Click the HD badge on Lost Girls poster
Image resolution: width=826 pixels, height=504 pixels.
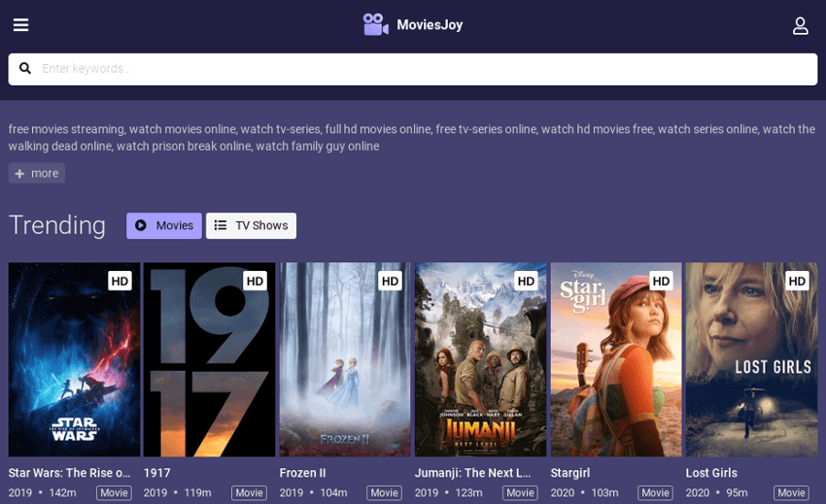797,282
